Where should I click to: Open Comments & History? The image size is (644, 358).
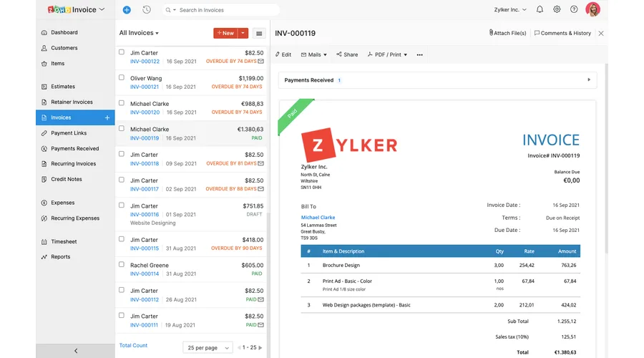point(562,33)
